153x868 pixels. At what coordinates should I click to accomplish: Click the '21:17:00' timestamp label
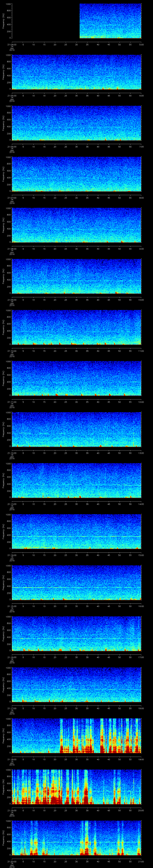pyautogui.click(x=12, y=708)
